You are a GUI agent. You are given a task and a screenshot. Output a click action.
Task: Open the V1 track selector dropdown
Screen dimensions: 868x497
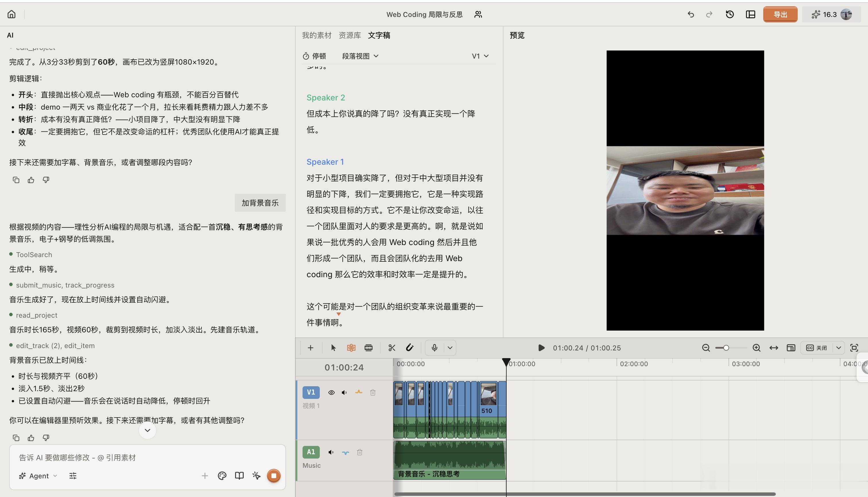[x=480, y=56]
